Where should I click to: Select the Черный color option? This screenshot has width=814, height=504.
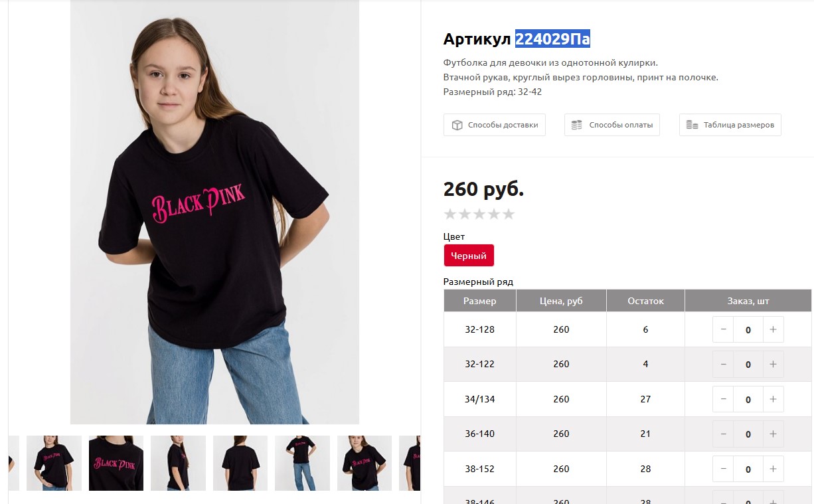click(469, 256)
